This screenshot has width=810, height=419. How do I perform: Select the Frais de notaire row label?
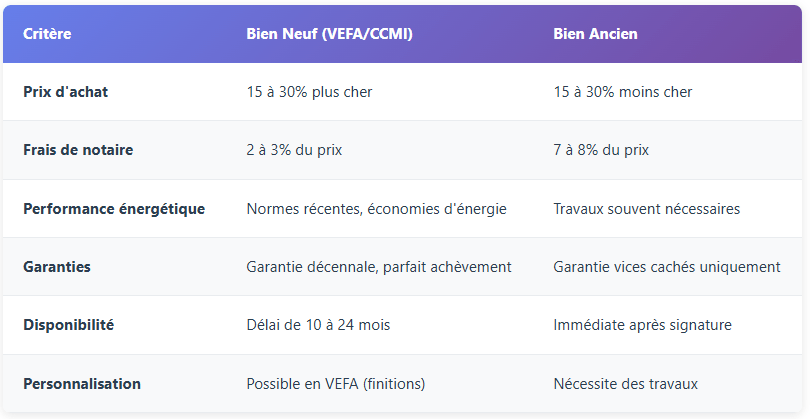(78, 150)
